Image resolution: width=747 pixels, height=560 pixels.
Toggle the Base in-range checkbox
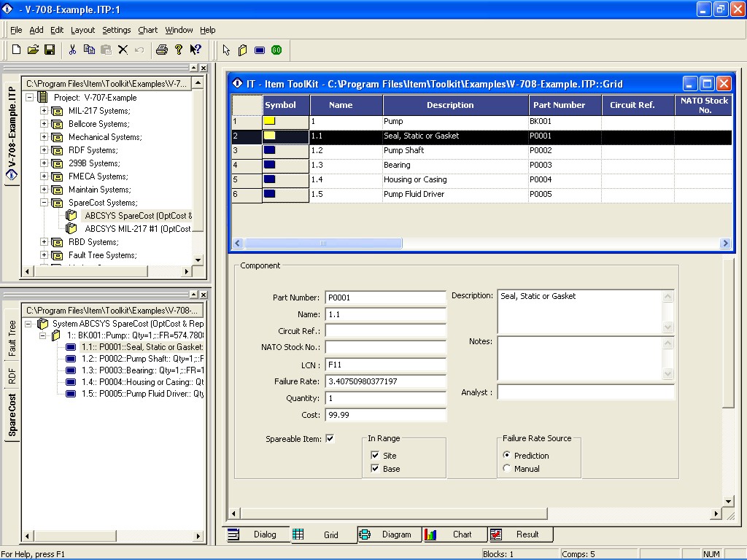375,469
